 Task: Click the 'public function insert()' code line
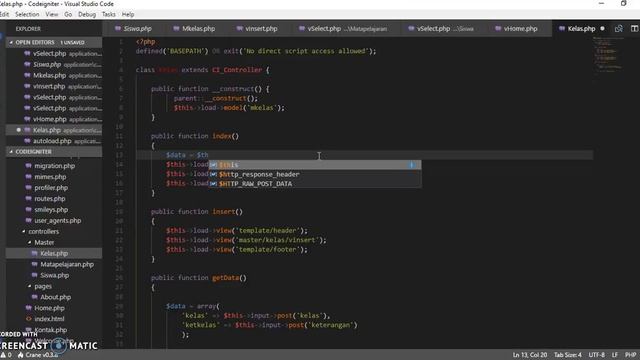197,211
